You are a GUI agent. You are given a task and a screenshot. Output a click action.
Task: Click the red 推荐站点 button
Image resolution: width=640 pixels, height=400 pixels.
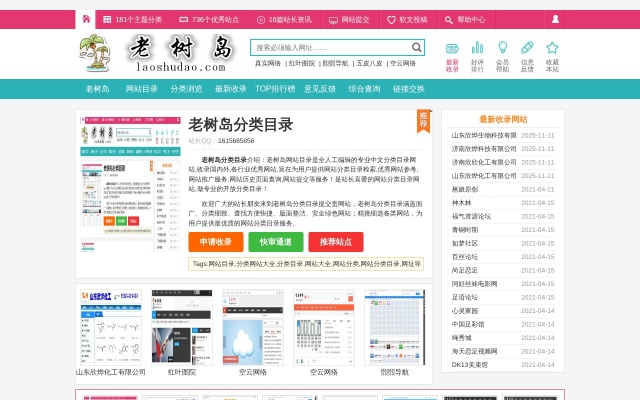point(335,242)
